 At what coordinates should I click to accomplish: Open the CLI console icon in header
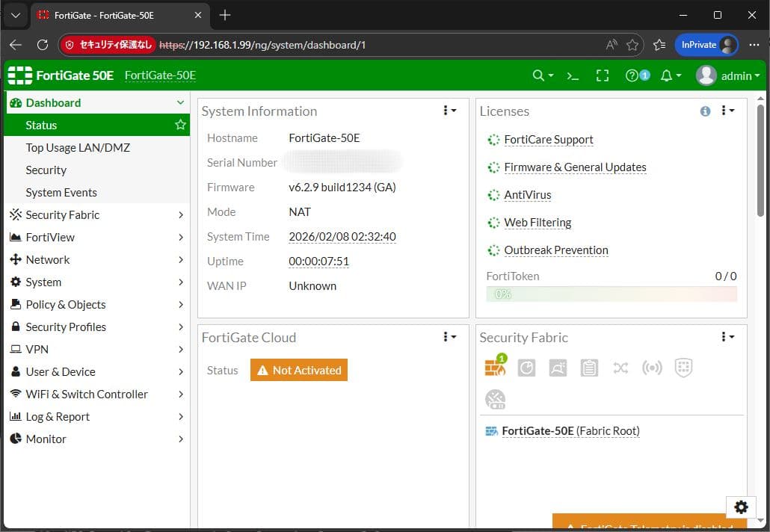[x=573, y=75]
